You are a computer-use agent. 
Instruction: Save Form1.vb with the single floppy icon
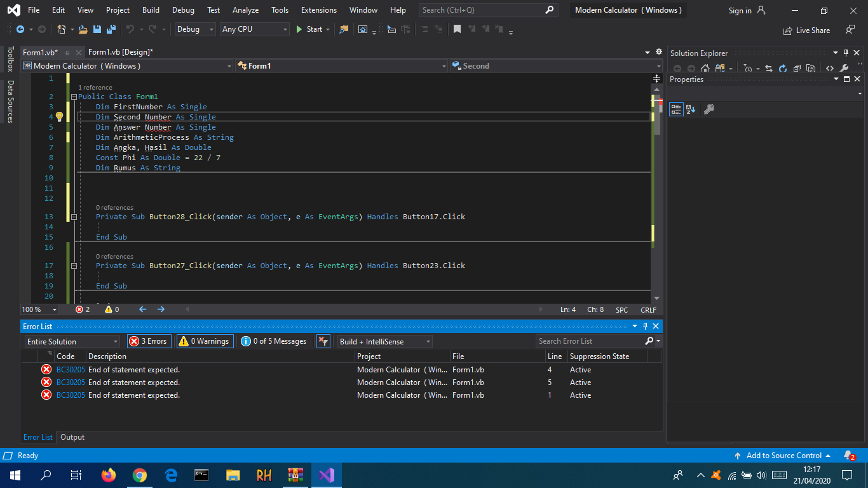click(97, 29)
